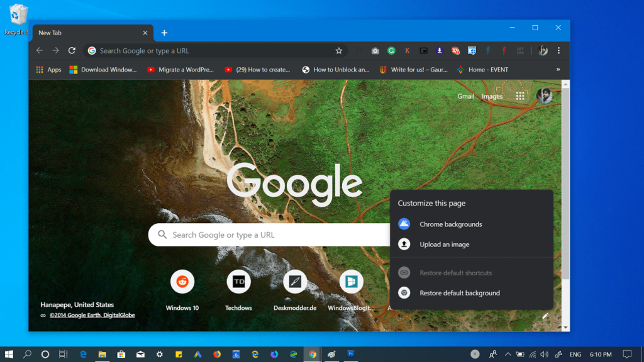Image resolution: width=644 pixels, height=362 pixels.
Task: Open the blue f extension
Action: (x=488, y=50)
